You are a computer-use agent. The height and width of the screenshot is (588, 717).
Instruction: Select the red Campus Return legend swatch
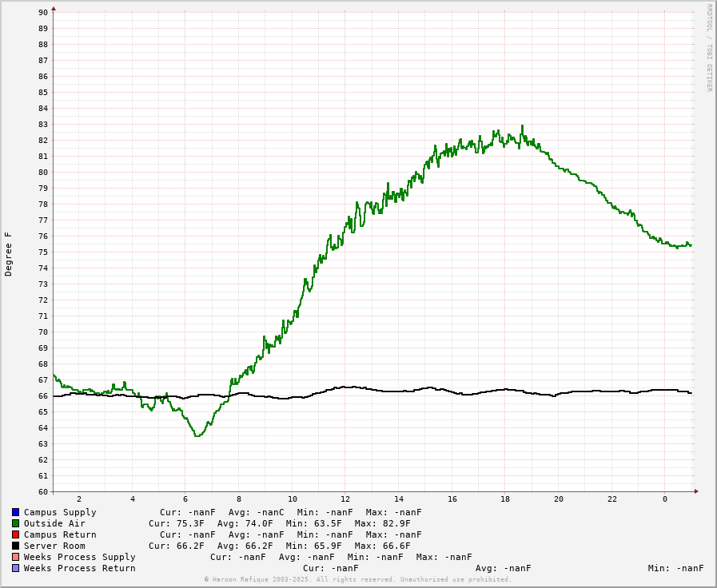click(15, 534)
